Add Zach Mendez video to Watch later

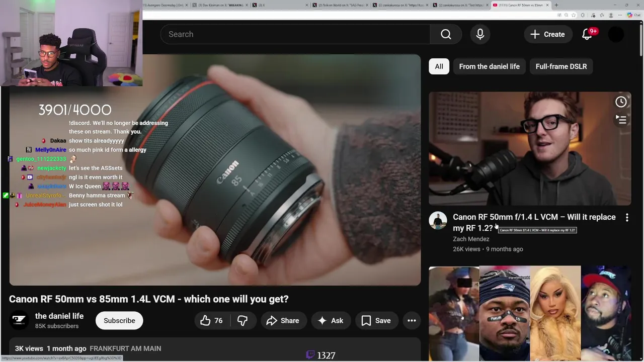point(621,102)
